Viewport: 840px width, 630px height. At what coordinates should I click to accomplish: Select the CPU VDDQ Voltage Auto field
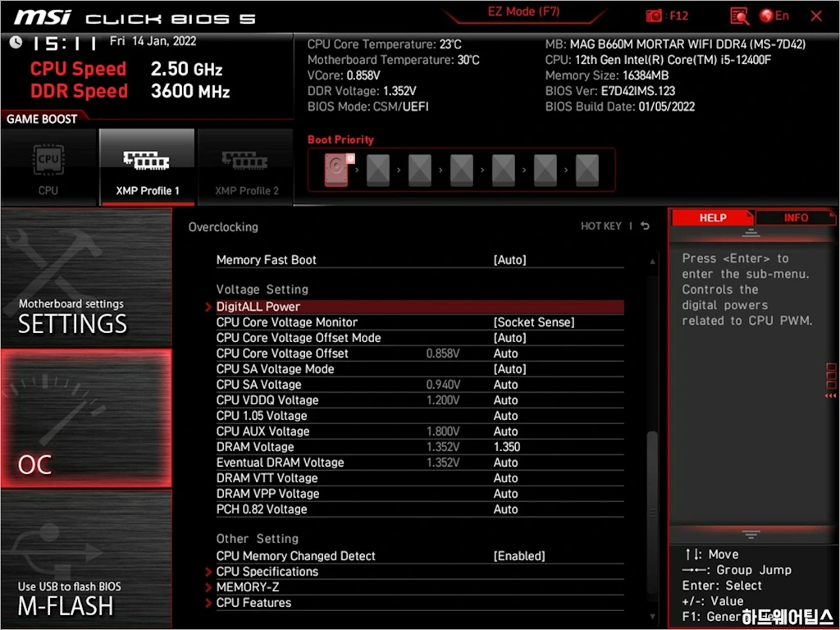[505, 400]
